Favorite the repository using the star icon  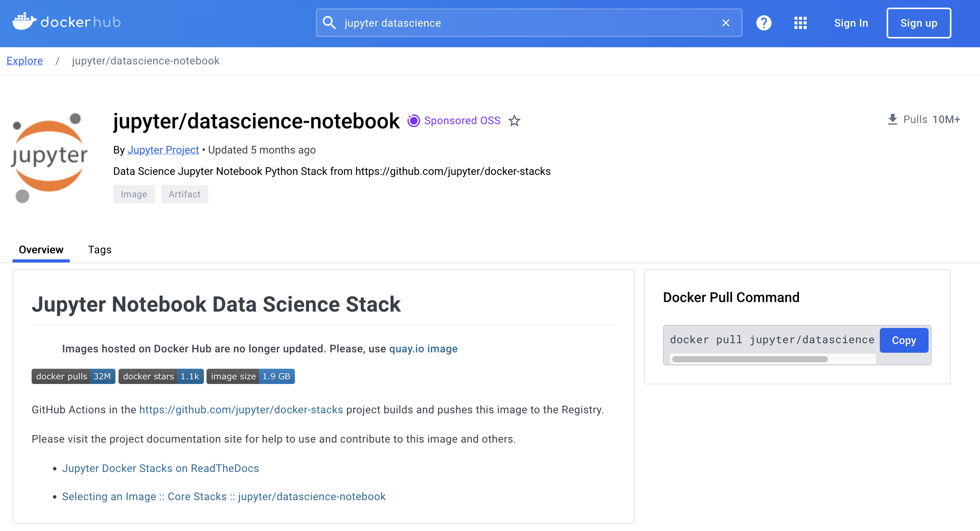tap(515, 121)
